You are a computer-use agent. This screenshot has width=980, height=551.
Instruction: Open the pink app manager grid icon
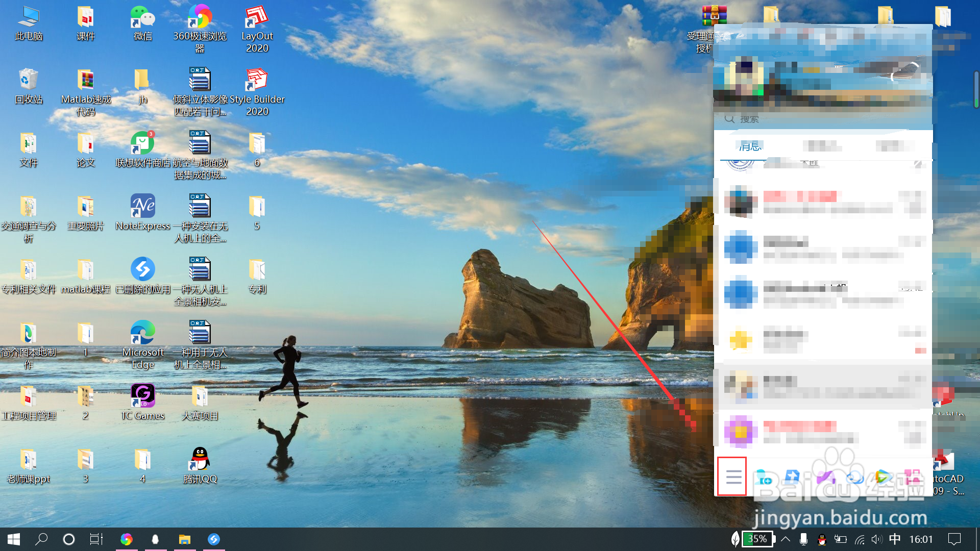tap(912, 478)
